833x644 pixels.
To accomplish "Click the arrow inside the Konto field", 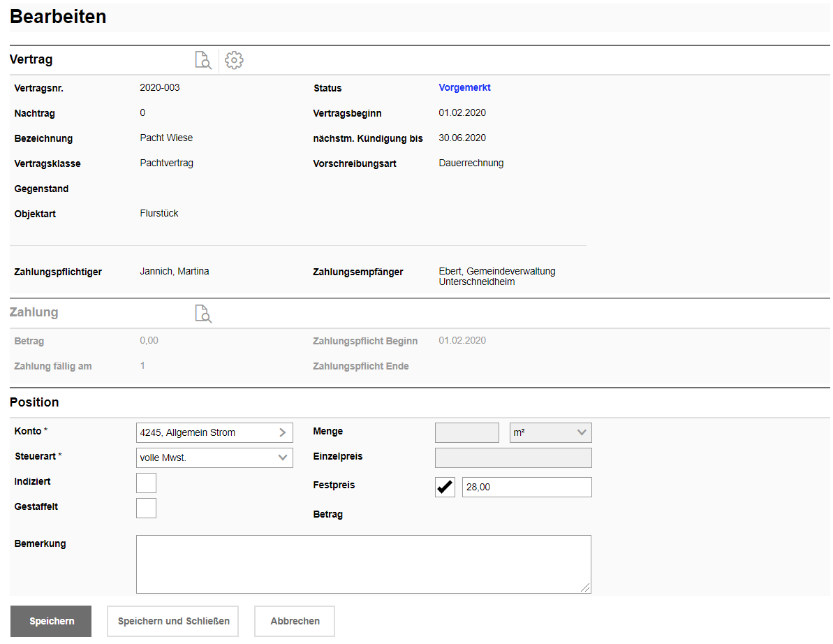I will point(282,432).
